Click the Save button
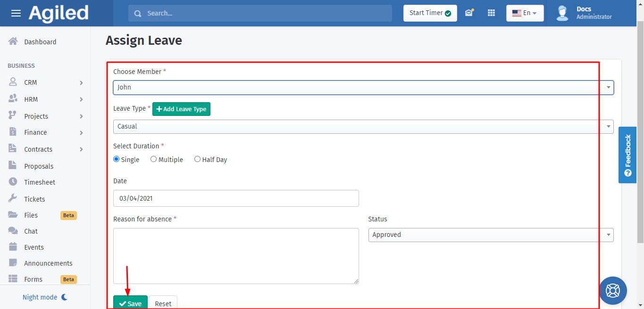644x309 pixels. pyautogui.click(x=130, y=303)
